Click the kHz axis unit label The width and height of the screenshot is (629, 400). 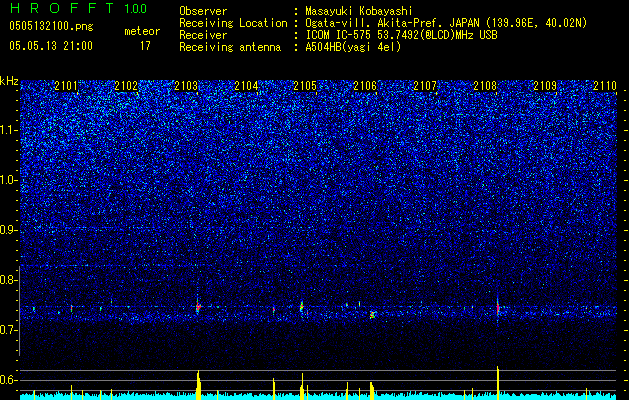(x=9, y=81)
